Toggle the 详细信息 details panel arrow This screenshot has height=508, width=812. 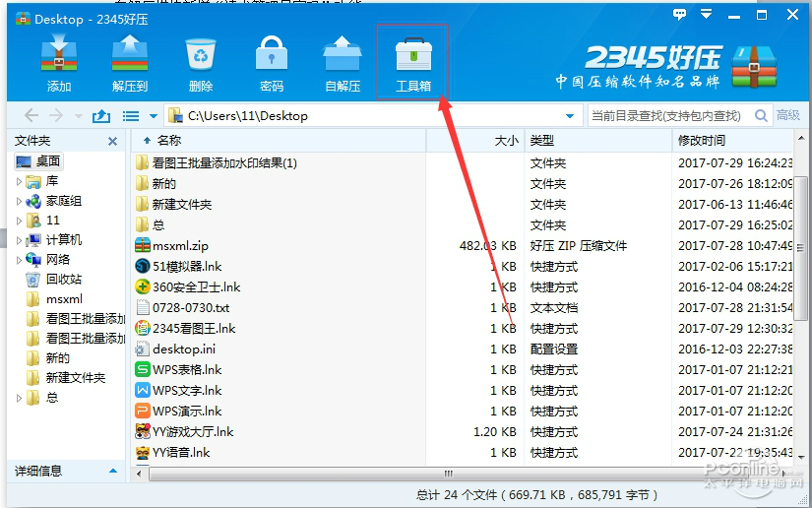pyautogui.click(x=113, y=471)
